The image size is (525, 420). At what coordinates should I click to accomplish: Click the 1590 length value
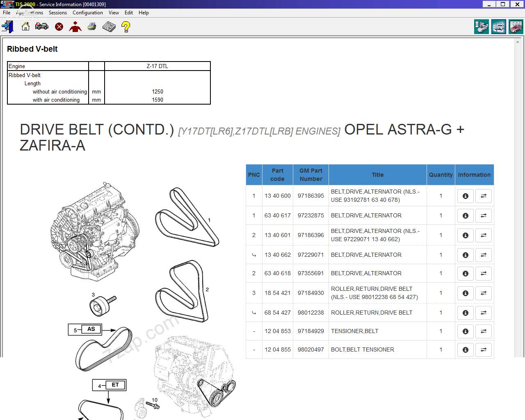(x=157, y=100)
